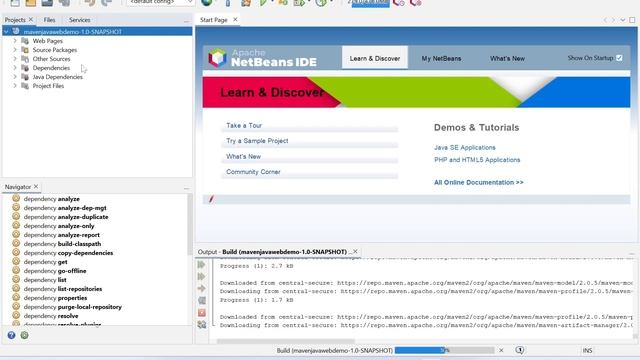This screenshot has height=360, width=640.
Task: Click the What's New link in list
Action: click(x=243, y=156)
